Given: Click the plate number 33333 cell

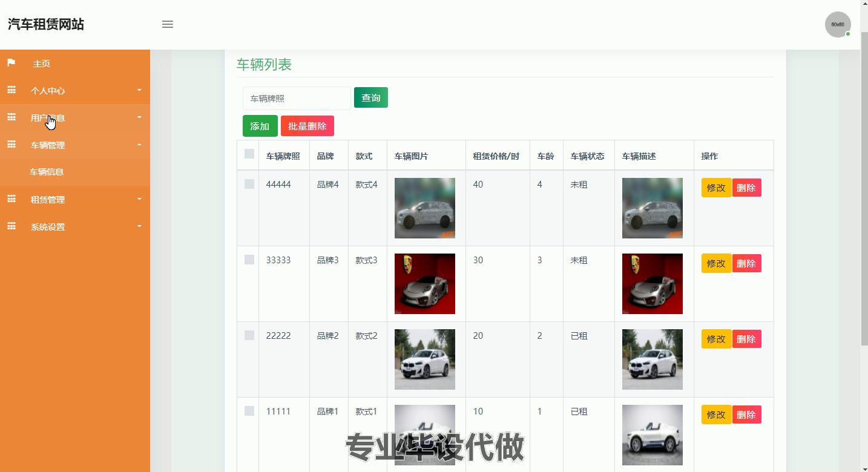Looking at the screenshot, I should pyautogui.click(x=278, y=260).
